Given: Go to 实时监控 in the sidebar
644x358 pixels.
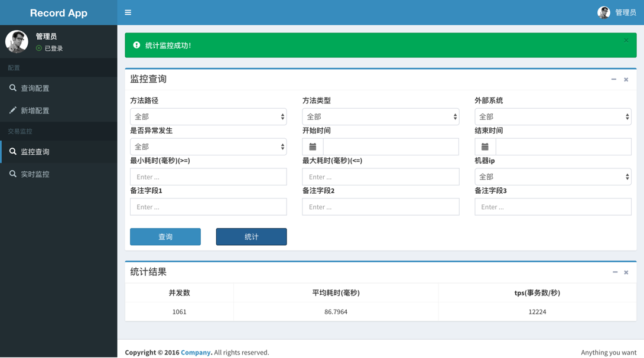Looking at the screenshot, I should (58, 174).
